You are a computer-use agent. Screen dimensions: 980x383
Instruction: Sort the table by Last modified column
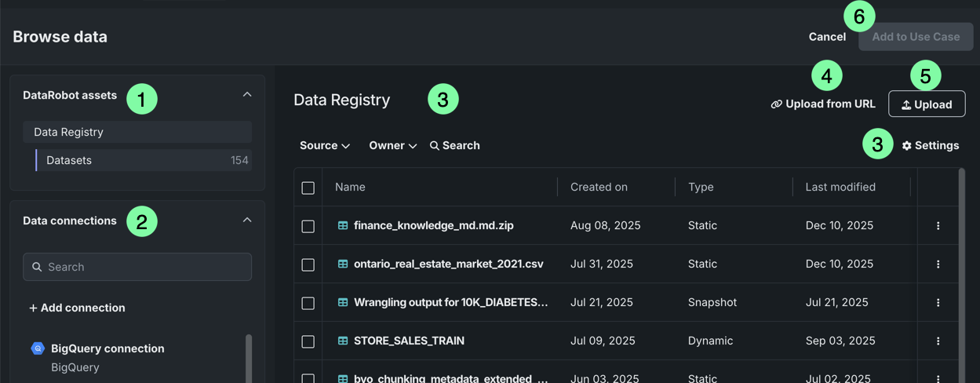(x=840, y=187)
